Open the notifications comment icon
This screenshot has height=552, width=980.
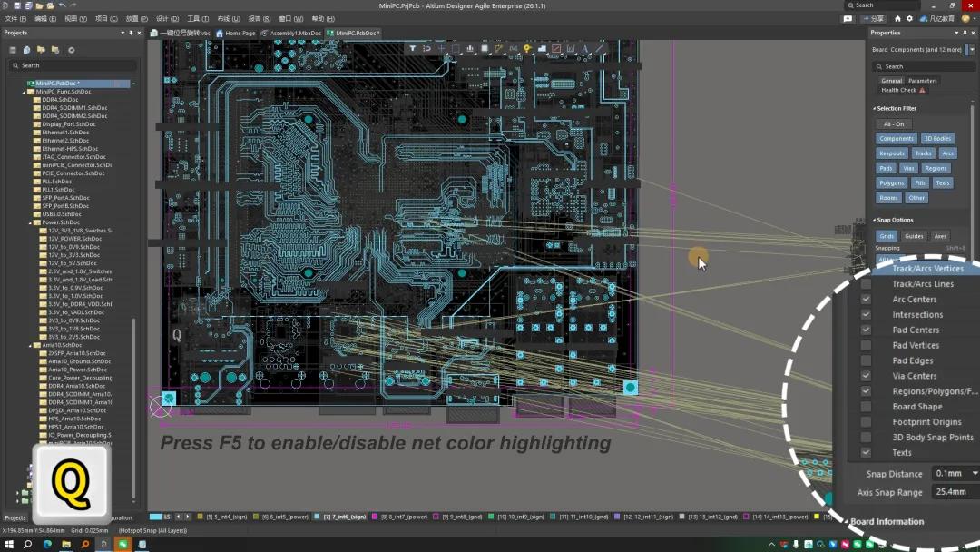click(x=848, y=19)
